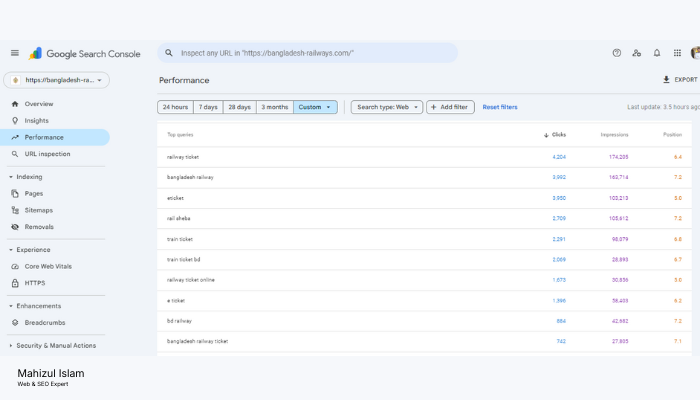The height and width of the screenshot is (400, 700).
Task: Sort by Position column header
Action: [672, 135]
